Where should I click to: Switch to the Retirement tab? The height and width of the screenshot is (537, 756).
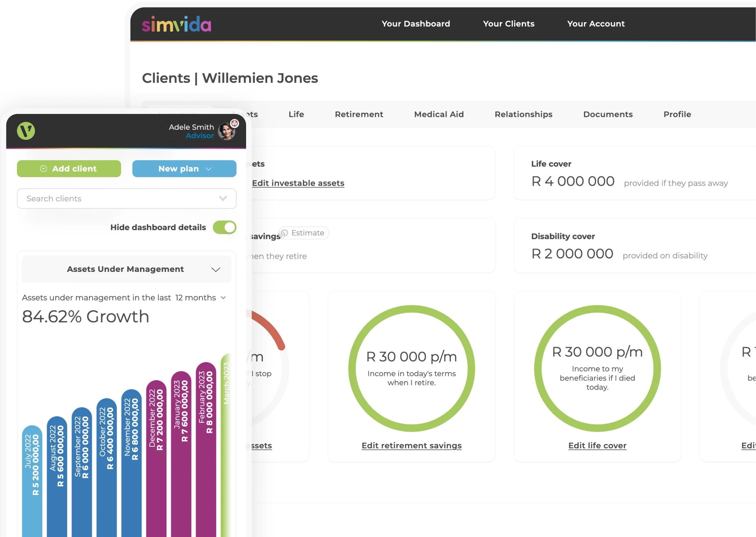point(359,114)
